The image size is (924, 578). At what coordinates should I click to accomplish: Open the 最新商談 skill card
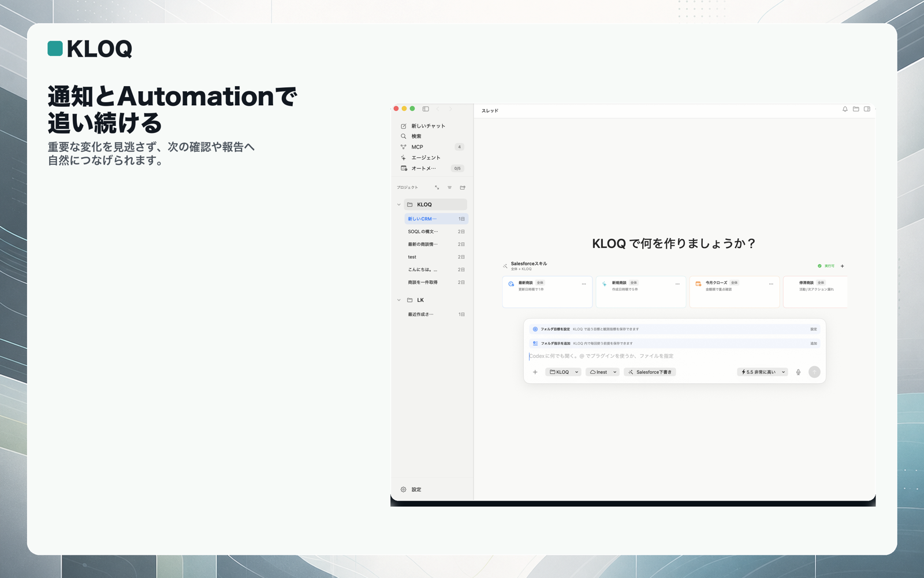click(547, 292)
